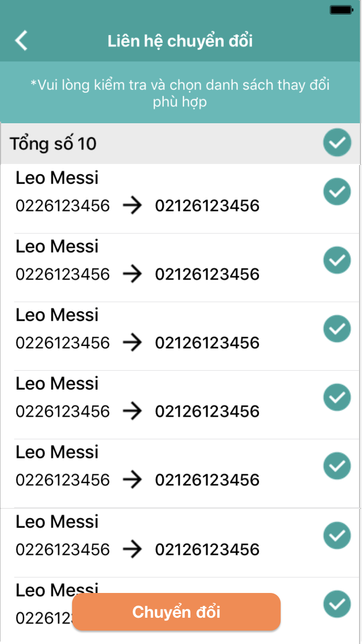Deselect the seventh contact's checkmark at the bottom

[x=337, y=604]
